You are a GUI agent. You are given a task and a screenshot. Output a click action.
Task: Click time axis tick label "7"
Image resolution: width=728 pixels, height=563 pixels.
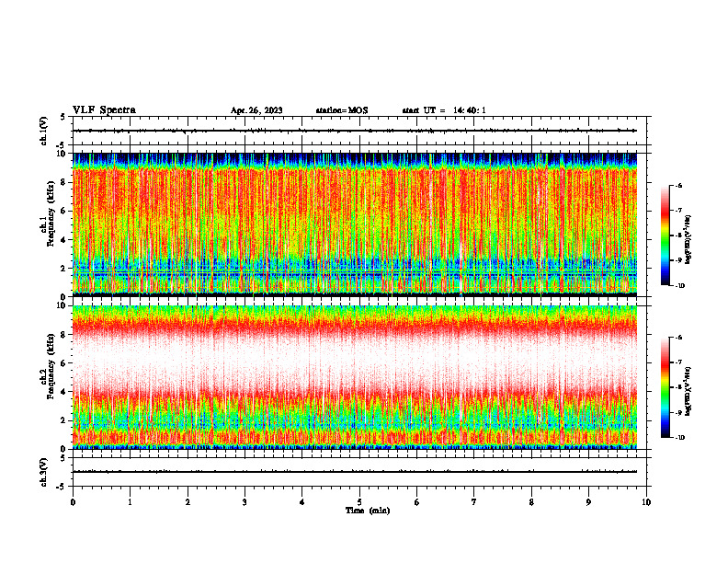pos(474,502)
